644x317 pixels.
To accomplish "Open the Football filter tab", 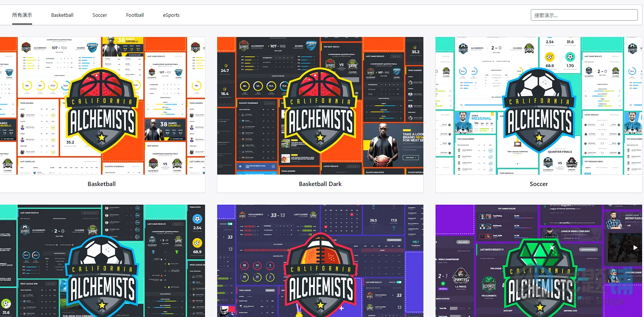I will click(x=135, y=15).
